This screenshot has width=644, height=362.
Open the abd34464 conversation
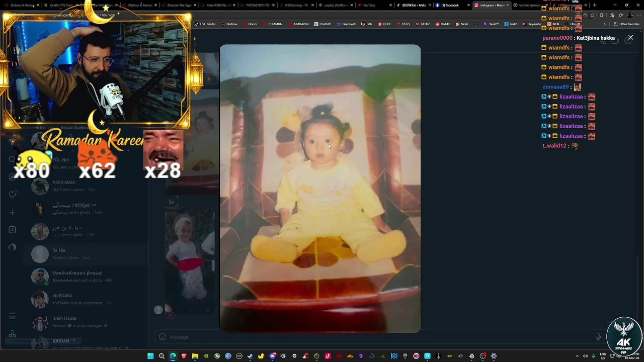[x=86, y=299]
